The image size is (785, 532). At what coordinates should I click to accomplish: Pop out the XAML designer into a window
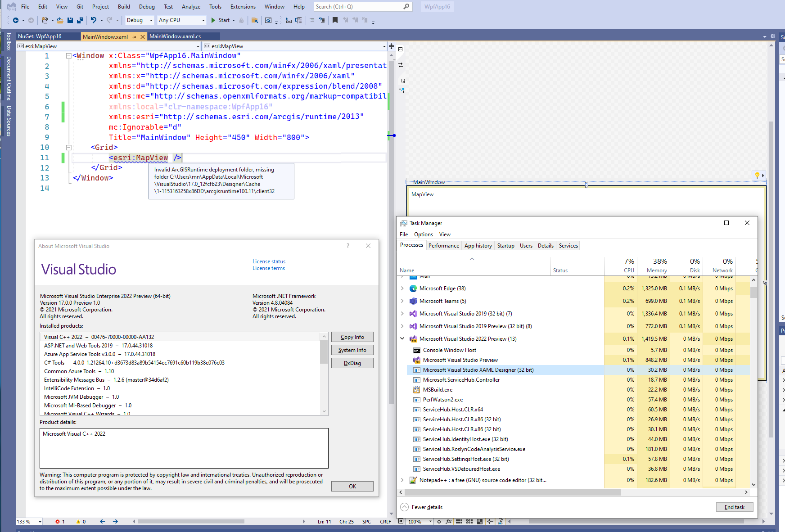[x=402, y=90]
